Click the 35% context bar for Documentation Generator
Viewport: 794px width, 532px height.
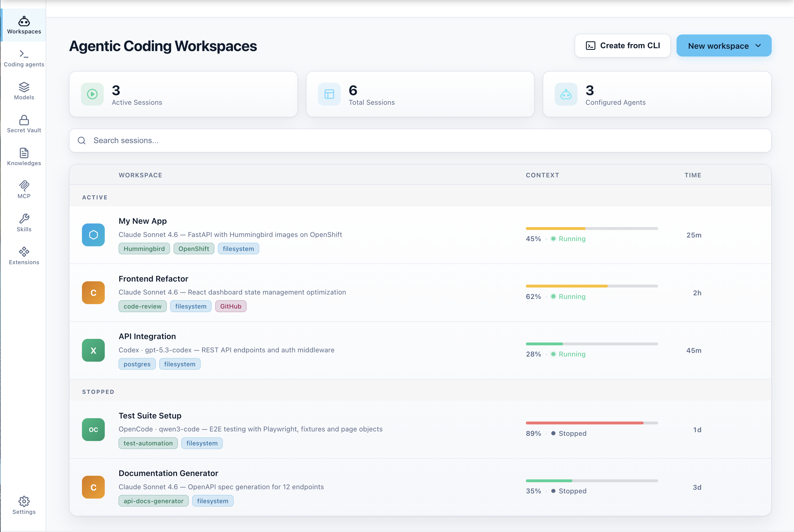(x=592, y=481)
